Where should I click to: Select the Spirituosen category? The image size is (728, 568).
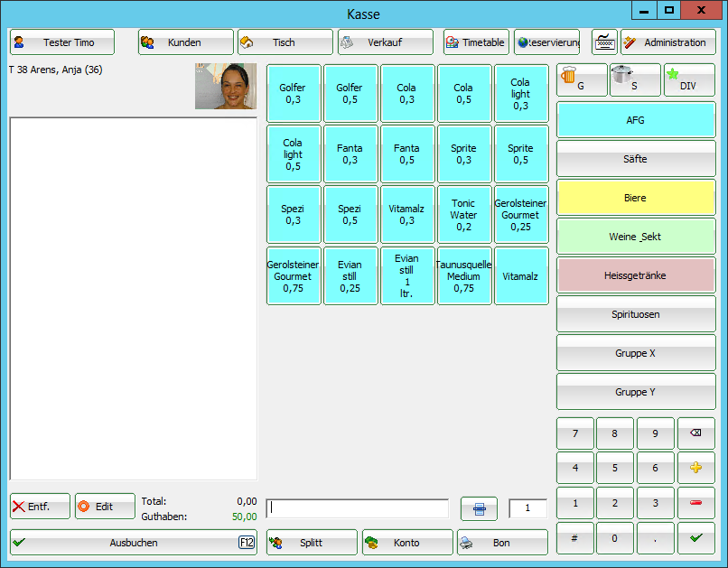[x=636, y=314]
